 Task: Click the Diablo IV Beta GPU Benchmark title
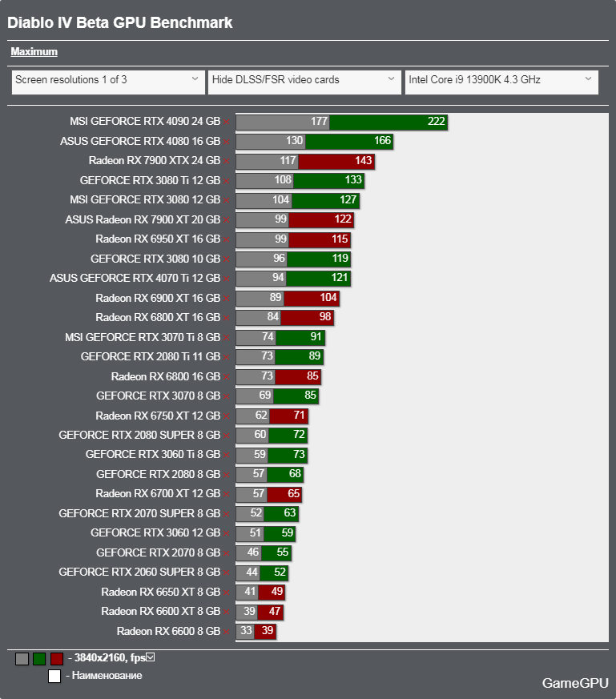(x=120, y=22)
